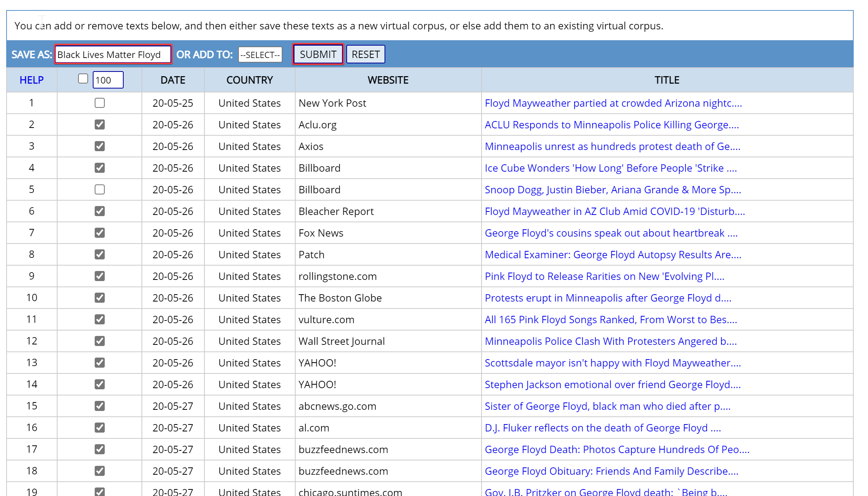
Task: Open 'Snoop Dogg, Justin Bieber, Ariana Grande' link
Action: point(613,190)
